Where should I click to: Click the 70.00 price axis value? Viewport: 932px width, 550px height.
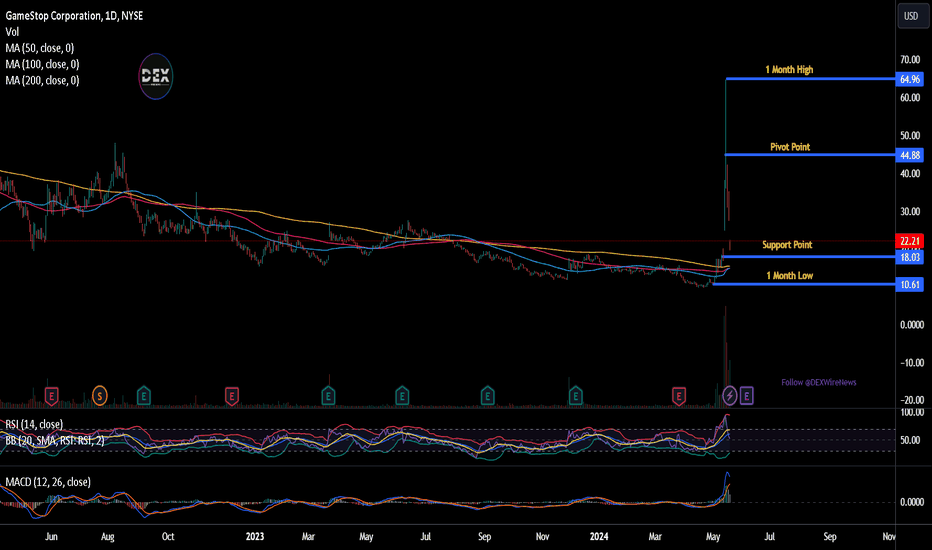(910, 59)
